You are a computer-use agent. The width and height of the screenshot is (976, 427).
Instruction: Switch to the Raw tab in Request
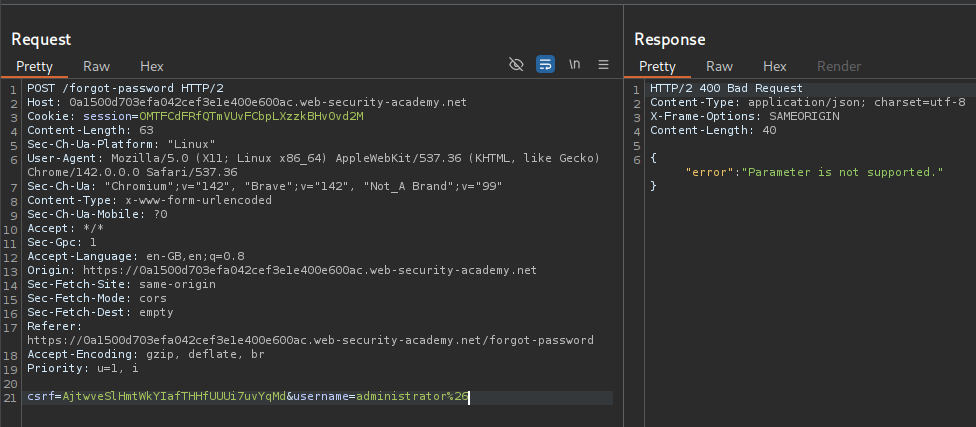[x=96, y=66]
